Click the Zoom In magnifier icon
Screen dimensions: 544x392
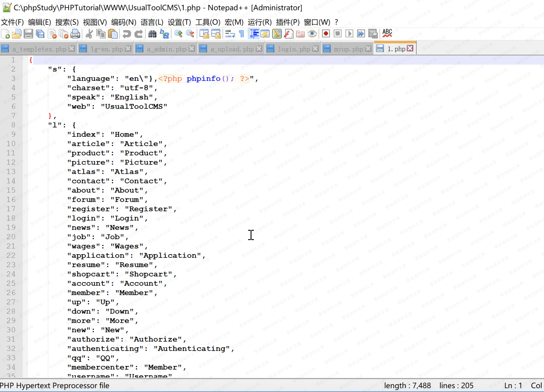178,34
